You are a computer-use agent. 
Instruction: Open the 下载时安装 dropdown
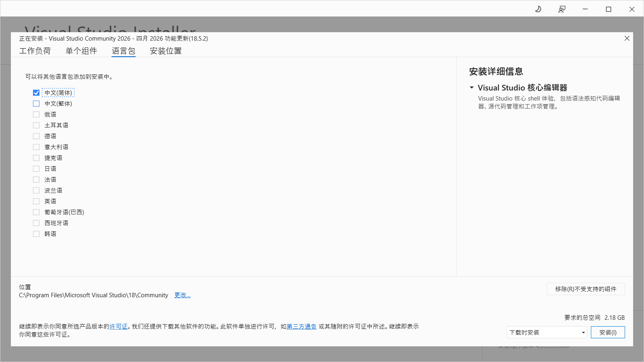point(547,332)
